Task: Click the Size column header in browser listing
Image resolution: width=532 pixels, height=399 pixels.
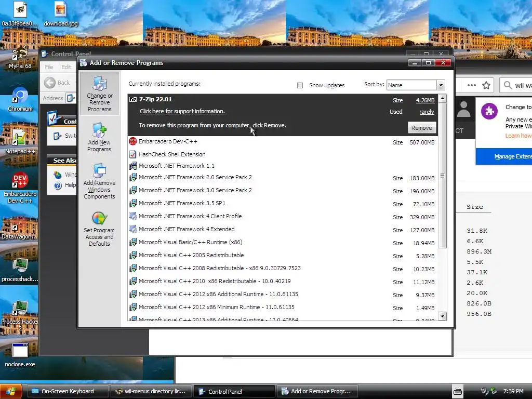Action: coord(475,207)
